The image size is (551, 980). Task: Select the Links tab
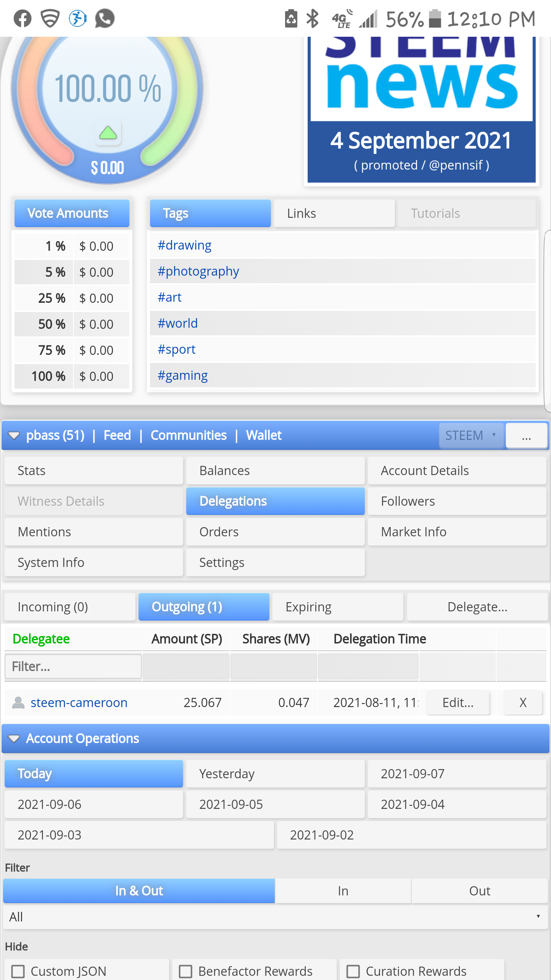coord(334,213)
